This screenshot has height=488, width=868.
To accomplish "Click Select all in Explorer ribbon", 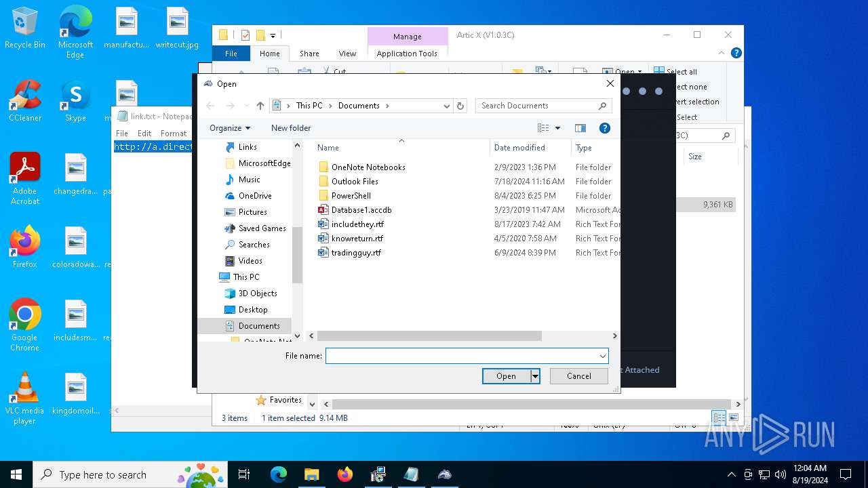I will tap(675, 71).
